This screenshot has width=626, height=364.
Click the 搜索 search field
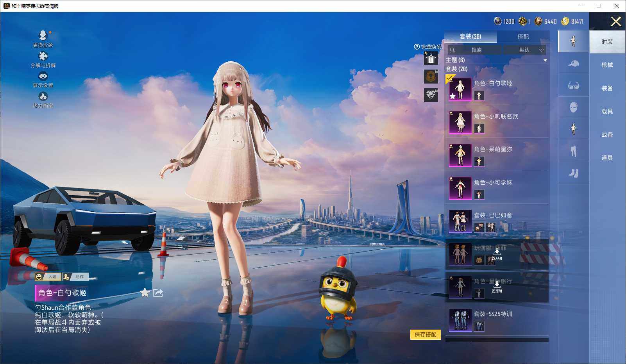[475, 50]
